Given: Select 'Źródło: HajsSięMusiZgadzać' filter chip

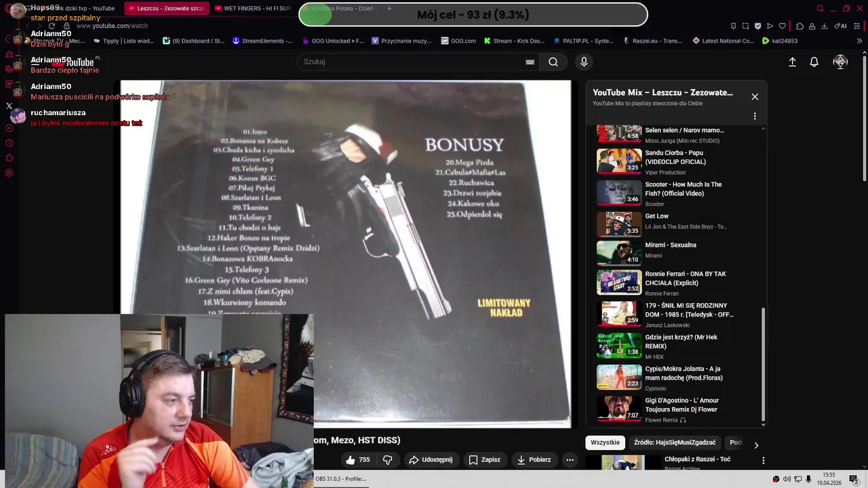Looking at the screenshot, I should (x=675, y=443).
